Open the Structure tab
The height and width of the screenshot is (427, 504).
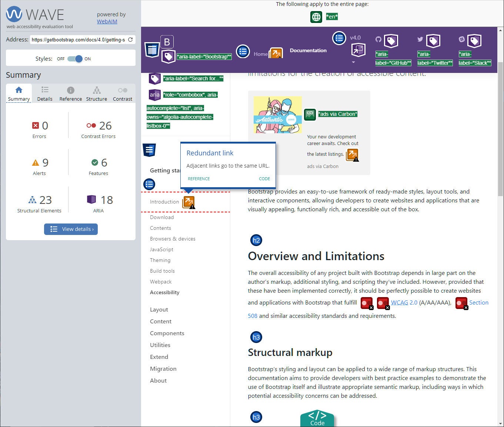97,94
